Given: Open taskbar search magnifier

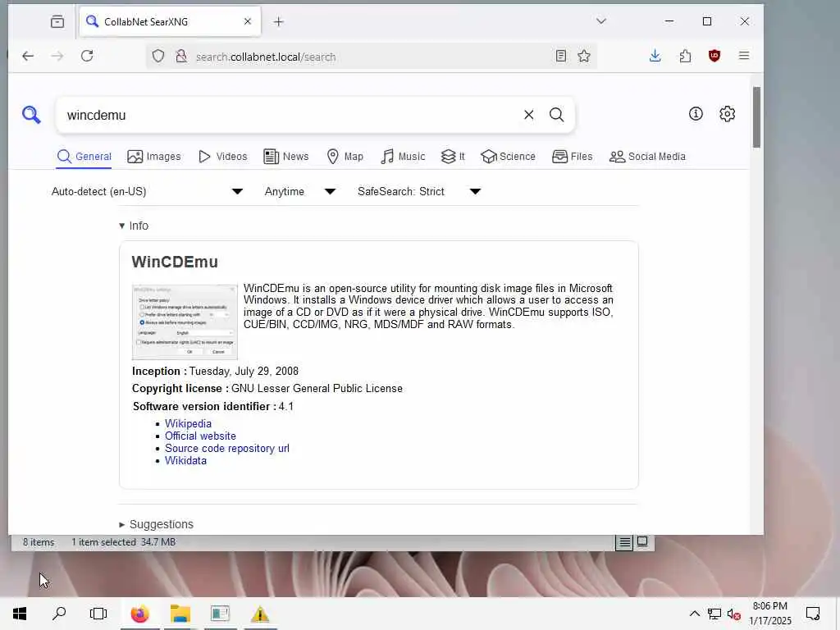Looking at the screenshot, I should pos(59,614).
